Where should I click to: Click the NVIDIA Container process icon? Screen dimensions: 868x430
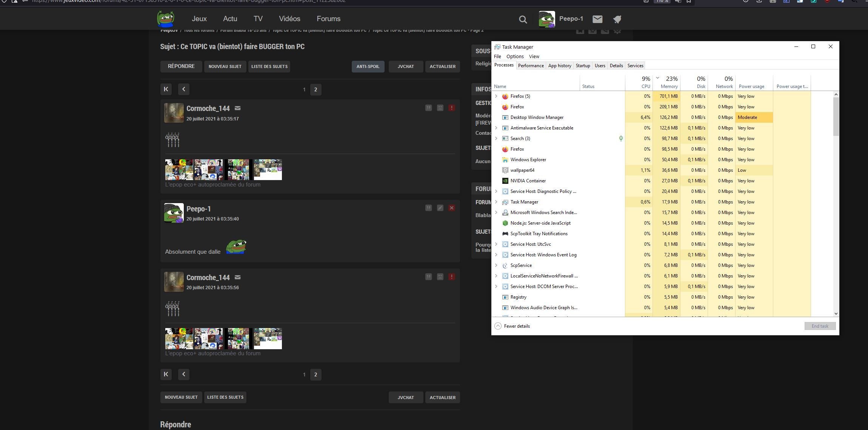pyautogui.click(x=505, y=181)
